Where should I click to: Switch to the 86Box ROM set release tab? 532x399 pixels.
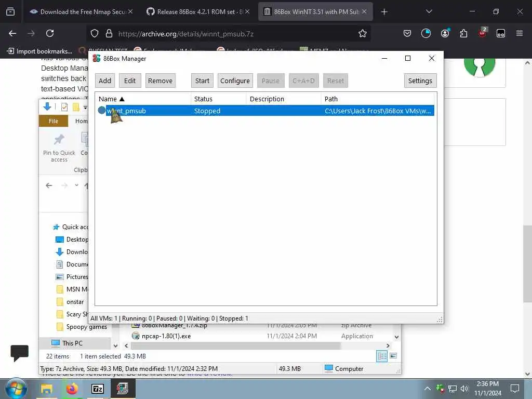(x=198, y=12)
